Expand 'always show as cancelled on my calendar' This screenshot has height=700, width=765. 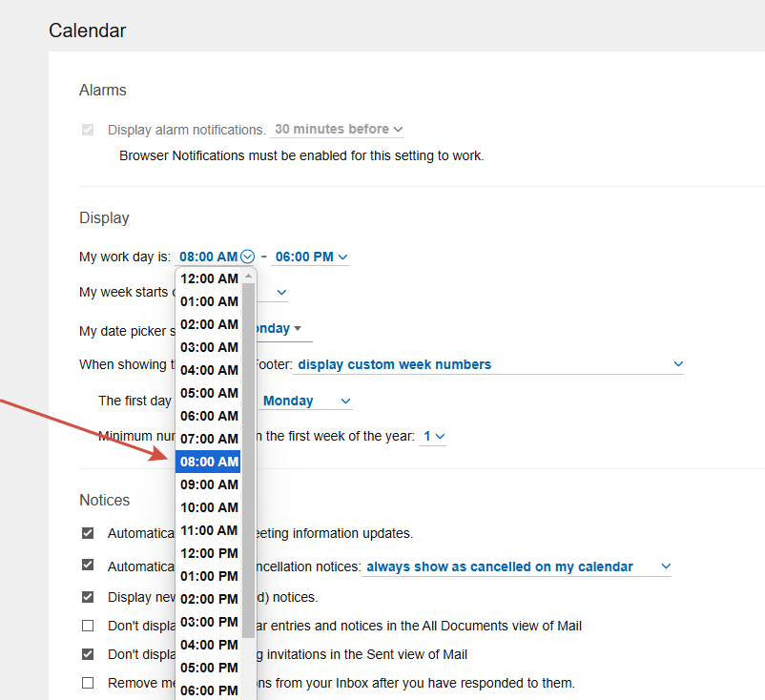(518, 566)
